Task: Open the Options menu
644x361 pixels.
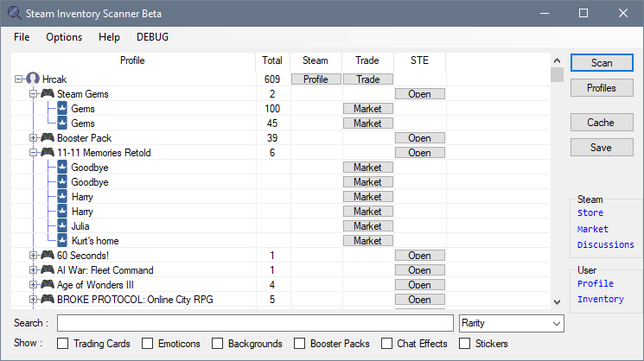Action: tap(64, 37)
